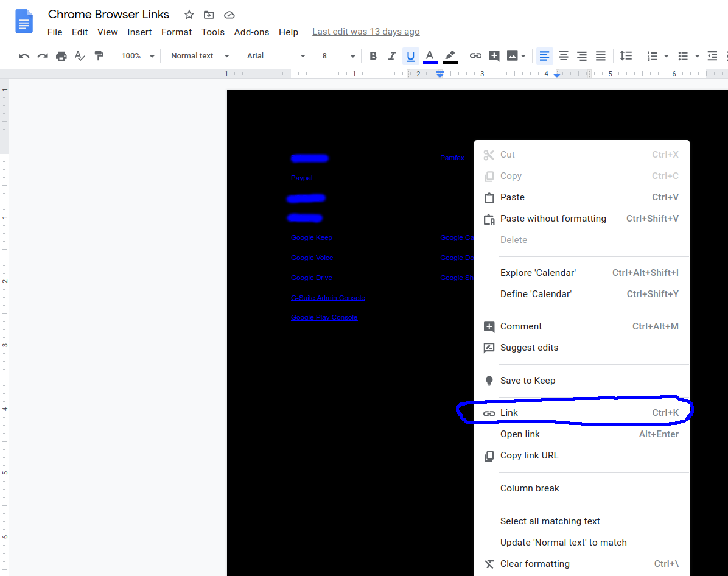The width and height of the screenshot is (728, 576).
Task: Open the Format menu
Action: coord(177,32)
